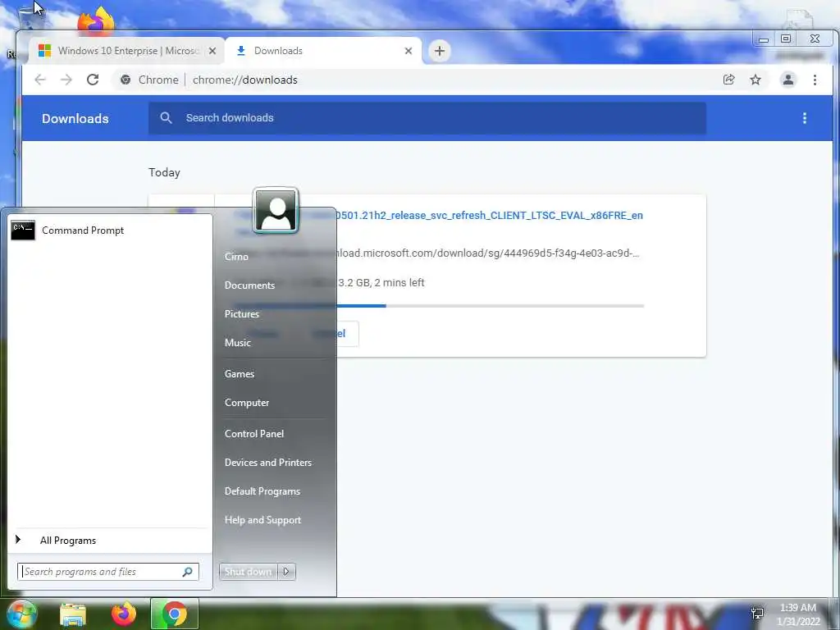This screenshot has width=840, height=630.
Task: Focus the Search downloads field
Action: [427, 118]
